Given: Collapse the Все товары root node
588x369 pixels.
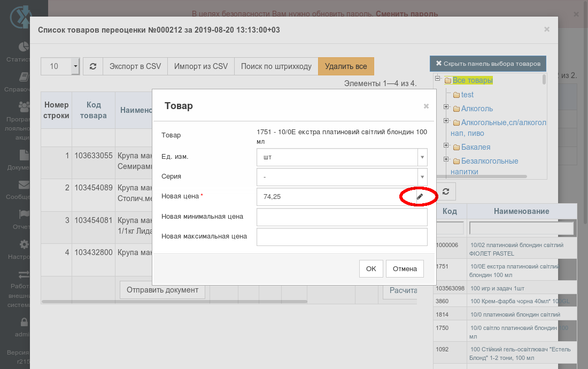Looking at the screenshot, I should [437, 79].
